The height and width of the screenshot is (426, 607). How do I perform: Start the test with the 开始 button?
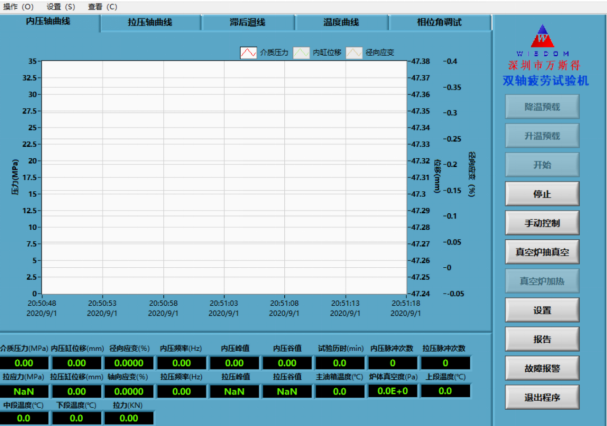tap(542, 165)
